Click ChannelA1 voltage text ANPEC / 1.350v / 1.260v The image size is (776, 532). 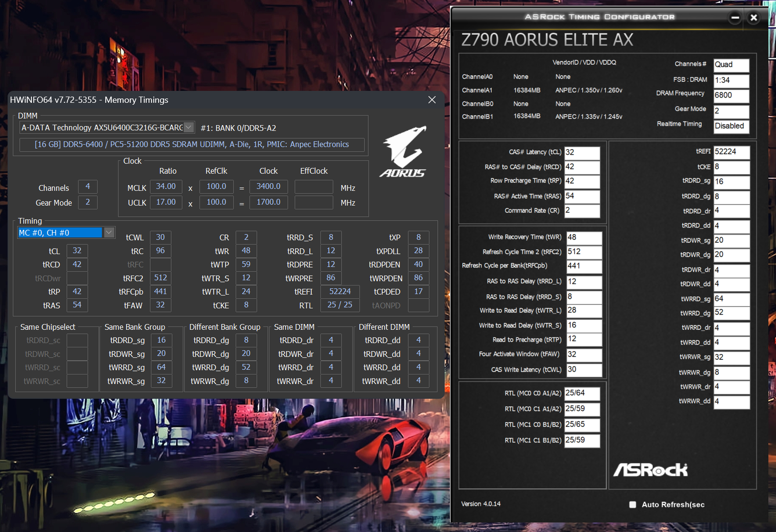pos(589,90)
